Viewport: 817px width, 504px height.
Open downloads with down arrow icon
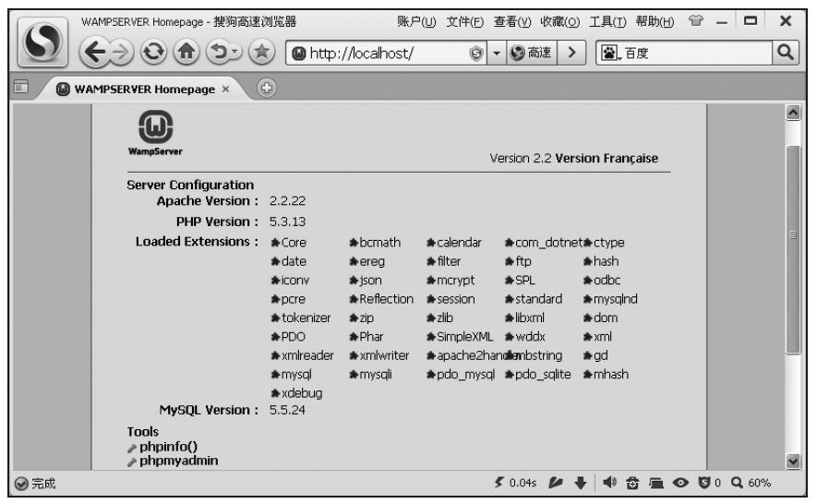(581, 483)
